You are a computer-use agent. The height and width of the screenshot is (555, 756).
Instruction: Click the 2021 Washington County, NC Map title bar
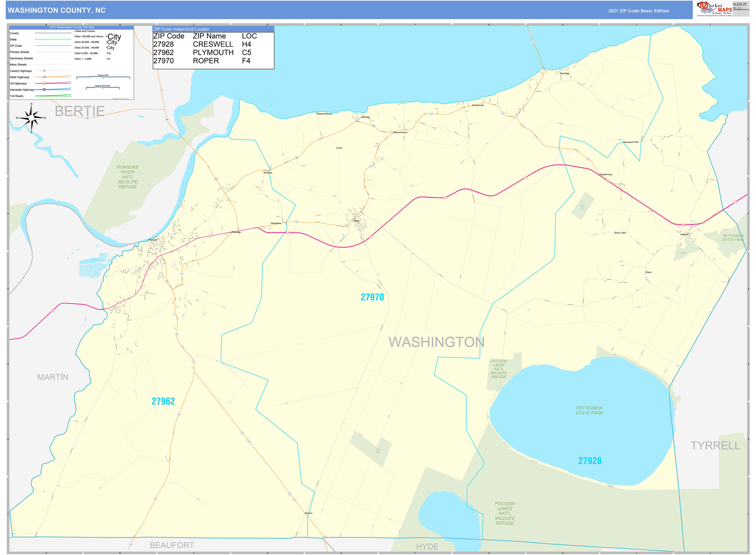(72, 27)
